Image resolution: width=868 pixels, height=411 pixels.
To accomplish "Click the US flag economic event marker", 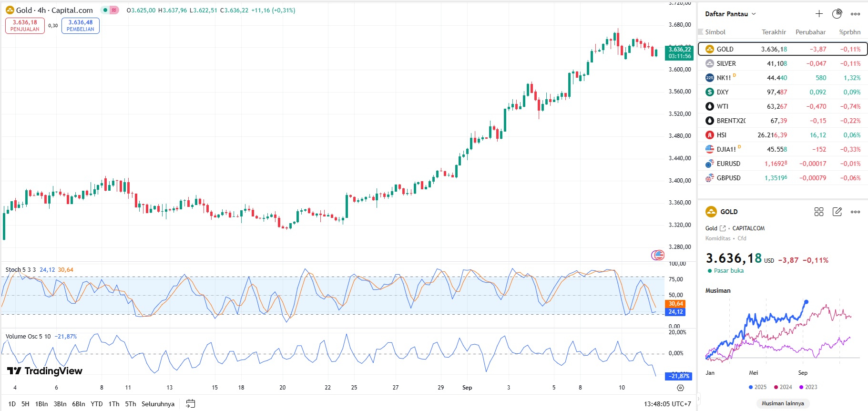I will (658, 255).
